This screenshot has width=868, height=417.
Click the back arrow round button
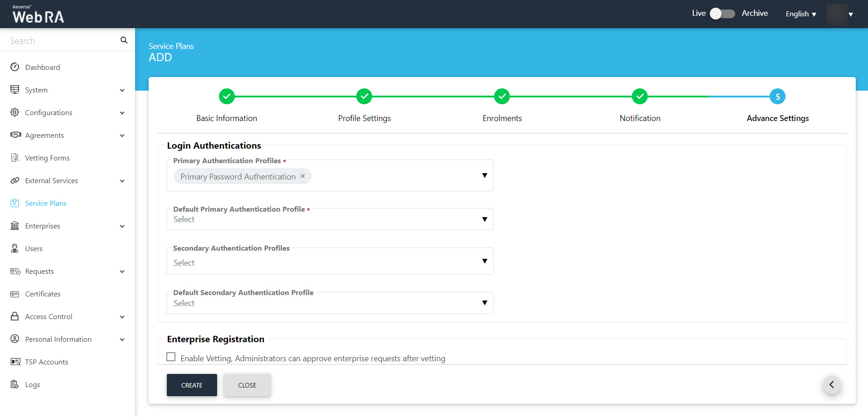[x=832, y=385]
